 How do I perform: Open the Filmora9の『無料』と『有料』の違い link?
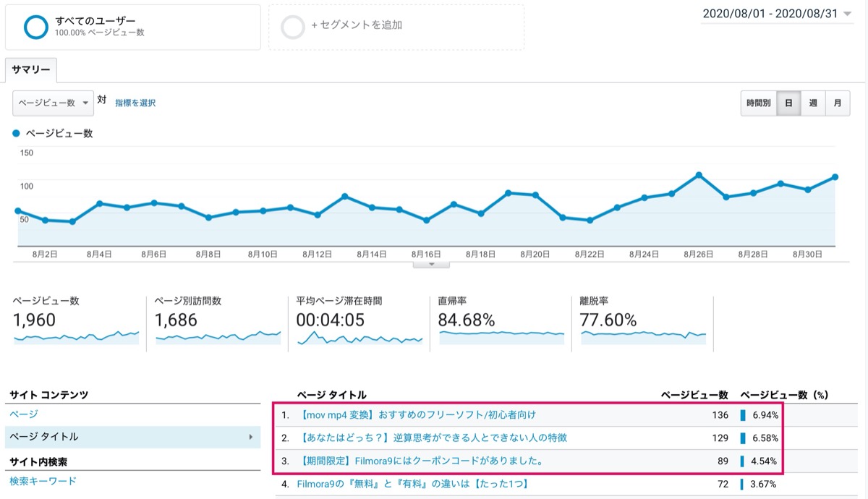(x=412, y=484)
